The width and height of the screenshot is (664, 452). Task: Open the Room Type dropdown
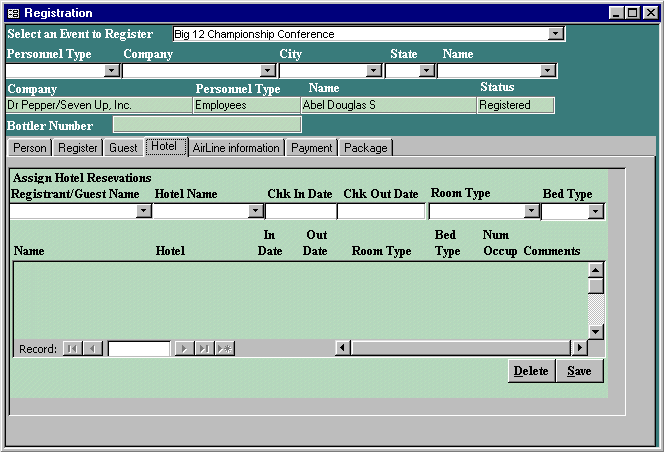point(531,211)
